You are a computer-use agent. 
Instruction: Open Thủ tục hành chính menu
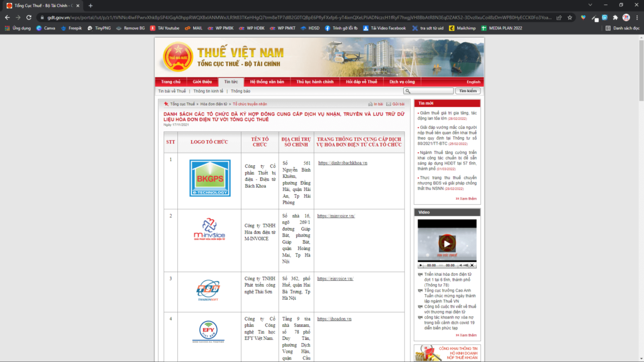tap(315, 82)
